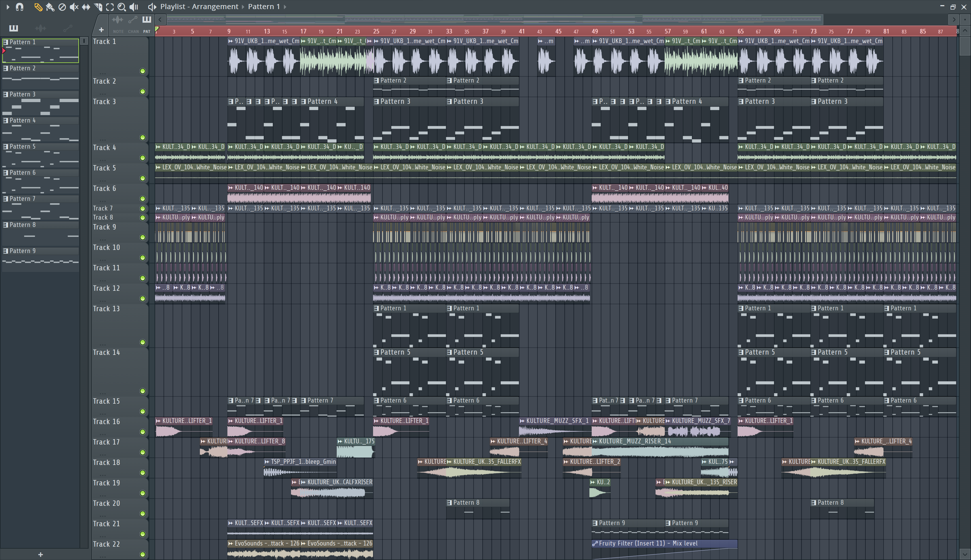Show audio clips in the picker panel
Screen dimensions: 971x560
pyautogui.click(x=40, y=28)
